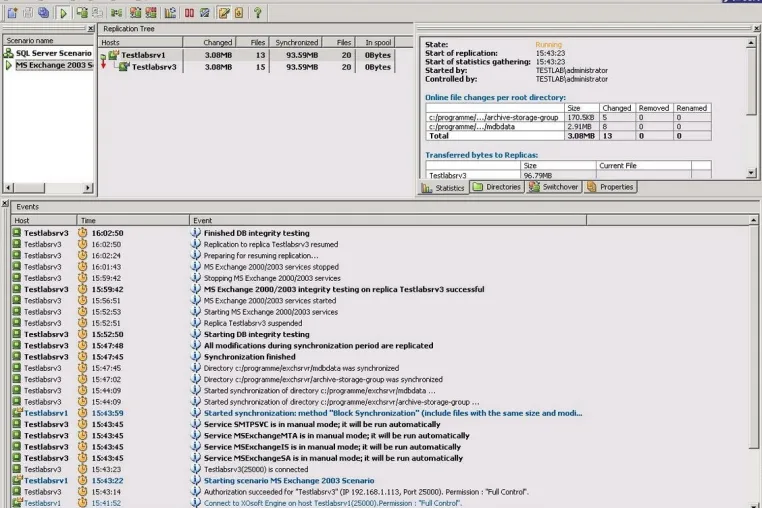This screenshot has width=762, height=508.
Task: Select SQL Server Scenario in scenario list
Action: click(x=53, y=53)
